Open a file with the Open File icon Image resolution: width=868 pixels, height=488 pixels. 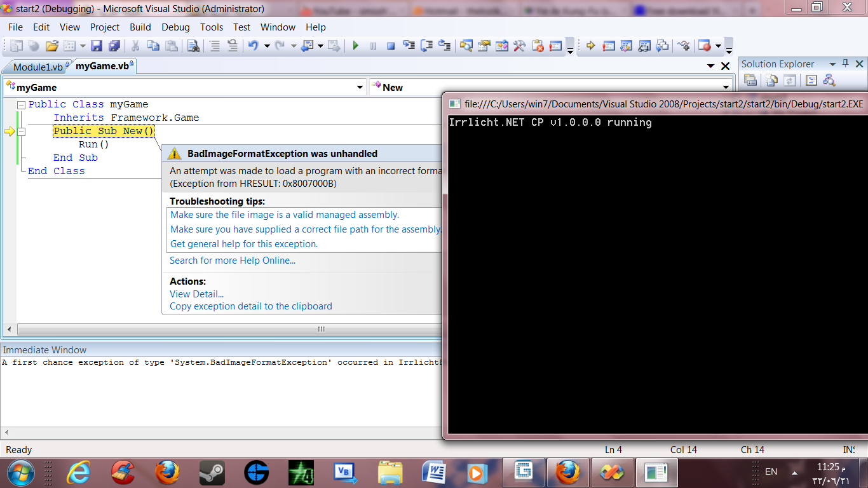pyautogui.click(x=52, y=46)
